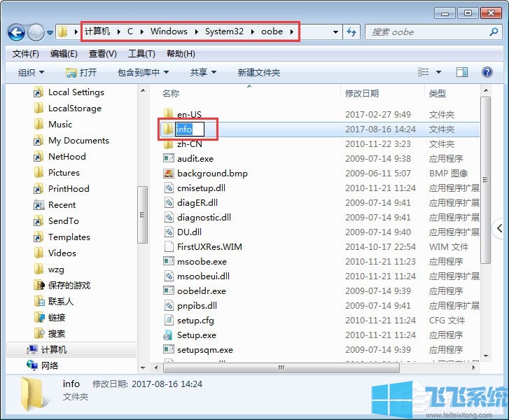Select 计算机 in the address path
The width and height of the screenshot is (509, 420).
(97, 31)
